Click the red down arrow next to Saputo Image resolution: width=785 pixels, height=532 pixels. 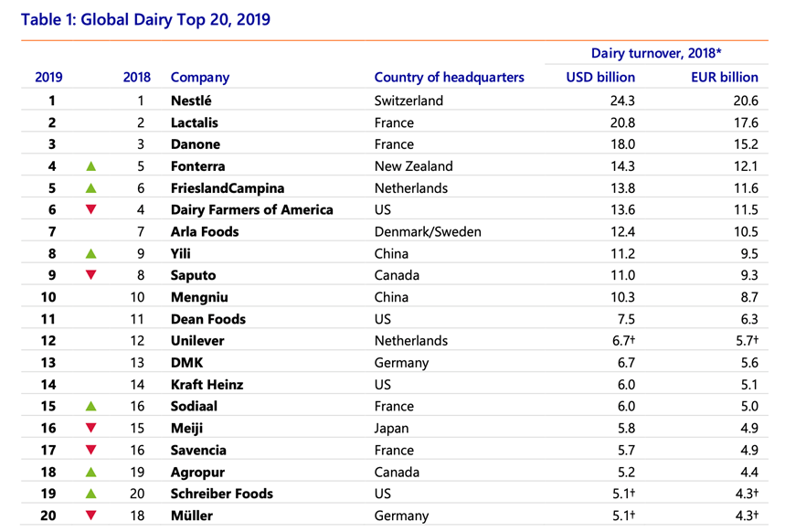click(x=90, y=275)
